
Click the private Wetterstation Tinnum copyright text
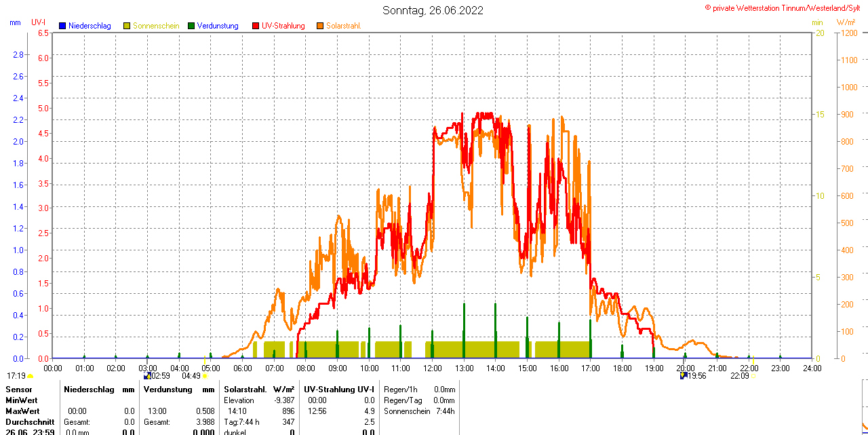pos(785,7)
